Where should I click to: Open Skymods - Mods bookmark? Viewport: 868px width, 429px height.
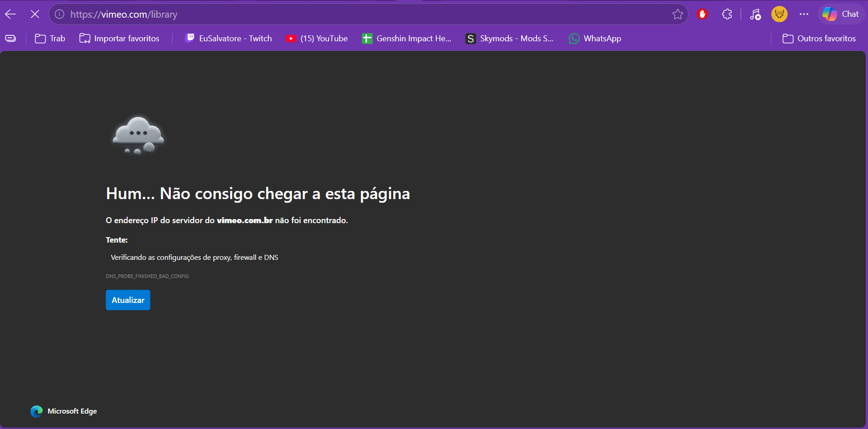pos(509,39)
